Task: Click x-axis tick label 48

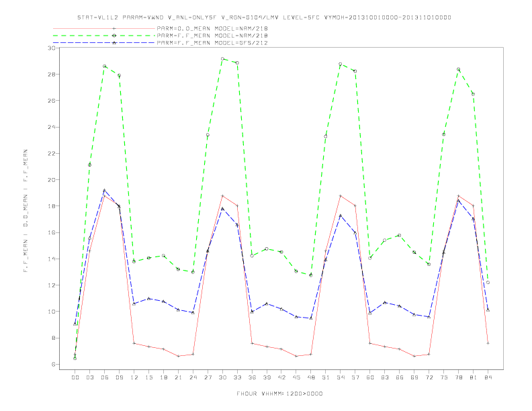Action: (311, 377)
